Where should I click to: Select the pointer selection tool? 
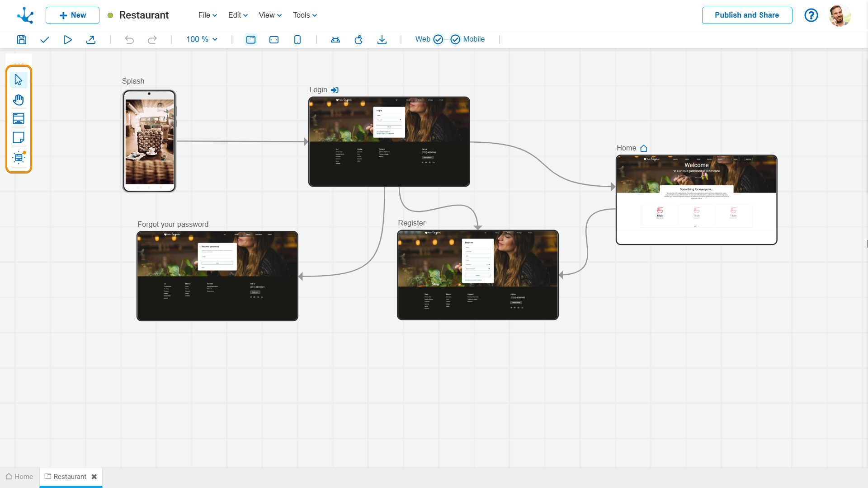[19, 80]
